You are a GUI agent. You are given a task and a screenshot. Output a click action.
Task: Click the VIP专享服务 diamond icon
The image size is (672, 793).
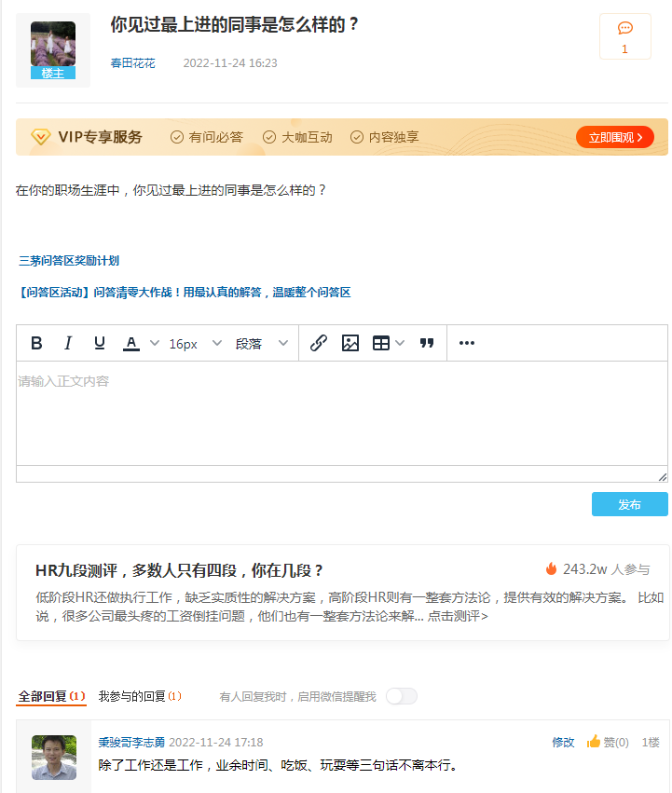point(40,137)
